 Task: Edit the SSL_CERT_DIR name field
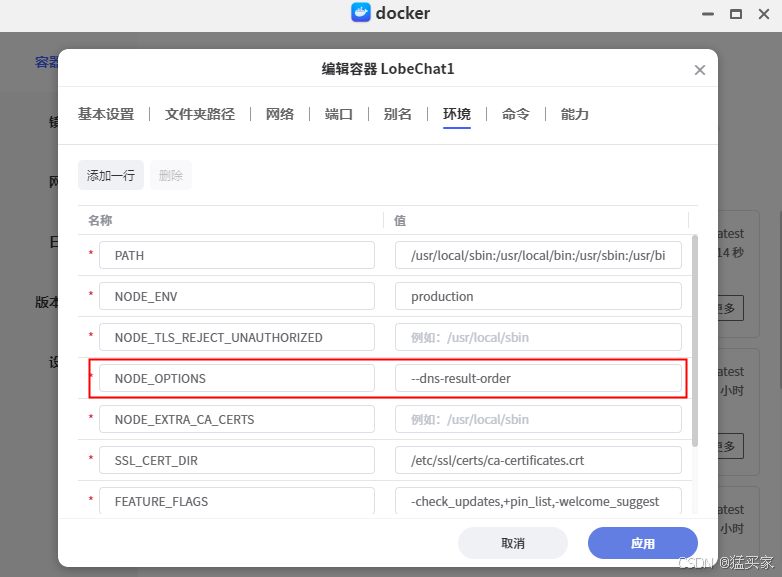pyautogui.click(x=237, y=460)
